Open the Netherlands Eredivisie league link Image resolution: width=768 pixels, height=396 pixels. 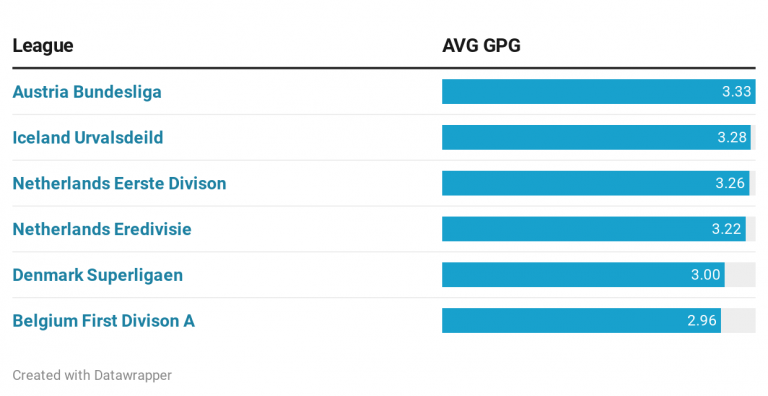click(x=102, y=229)
